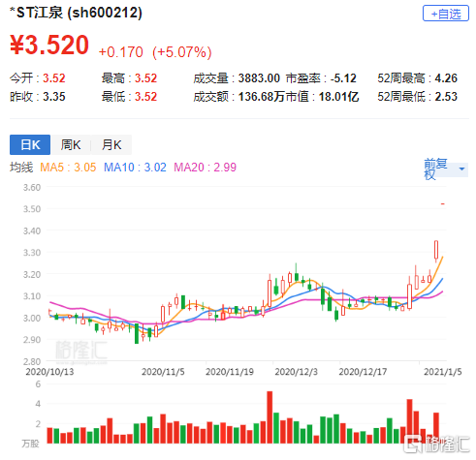This screenshot has width=476, height=460.
Task: Add stock via +自选 button
Action: point(445,14)
